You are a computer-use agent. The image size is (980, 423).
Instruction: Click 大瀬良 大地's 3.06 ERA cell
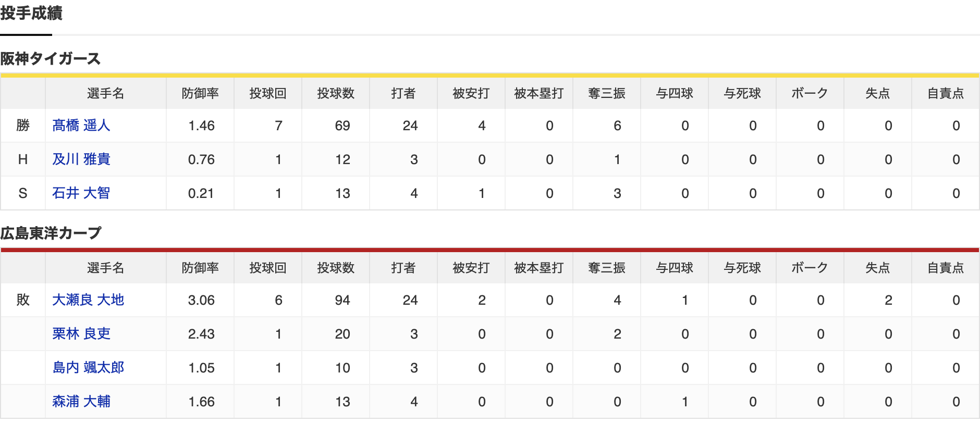point(201,301)
